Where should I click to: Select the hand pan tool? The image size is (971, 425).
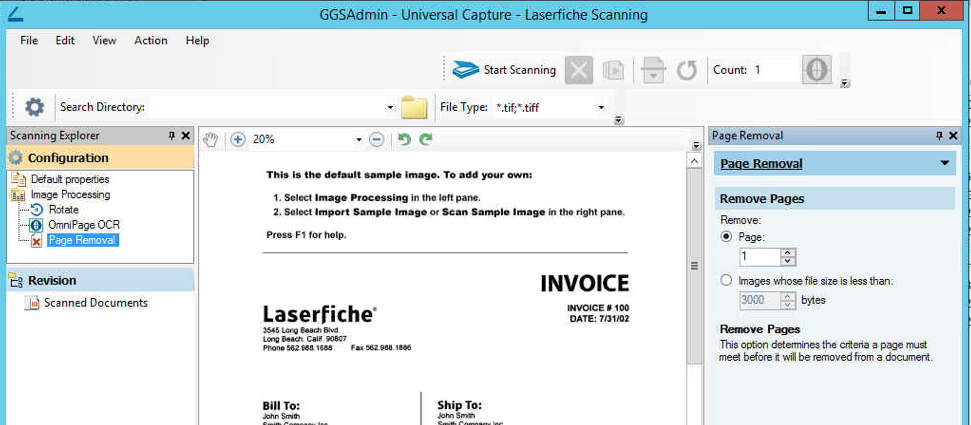coord(211,139)
